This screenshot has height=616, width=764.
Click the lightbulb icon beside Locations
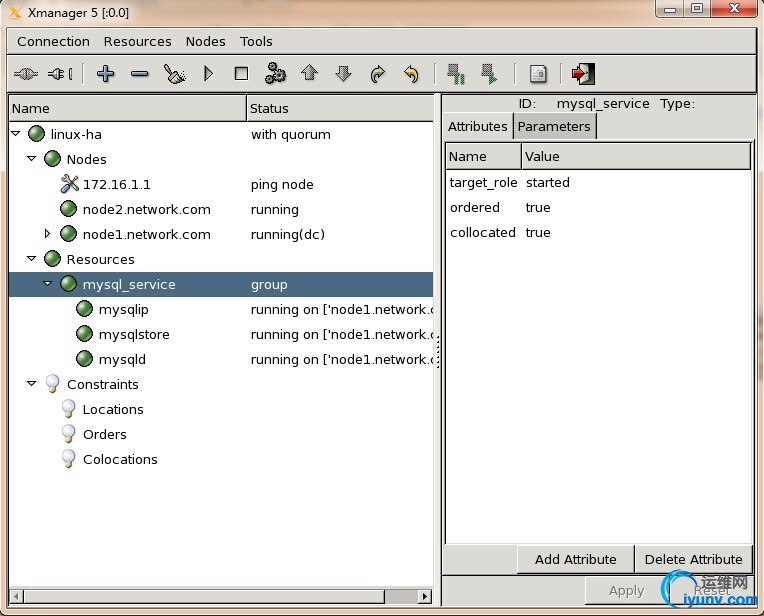[69, 409]
